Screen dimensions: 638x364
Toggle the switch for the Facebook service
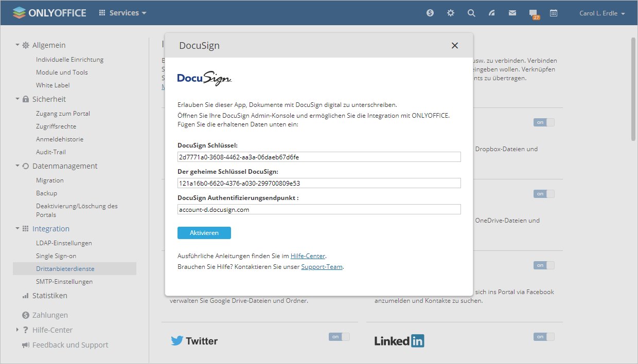tap(544, 265)
